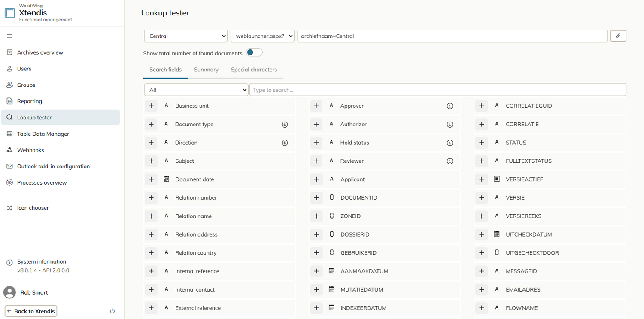Add AANMAAKDATUM field with plus icon
This screenshot has height=319, width=644.
[x=316, y=271]
